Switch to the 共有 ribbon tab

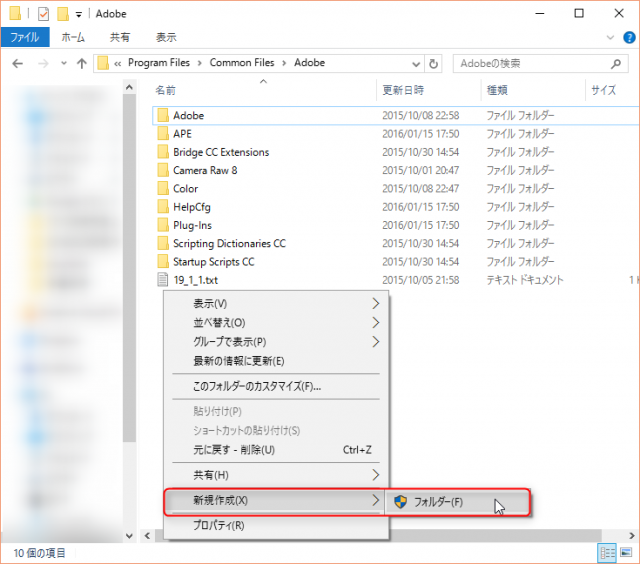pos(119,37)
